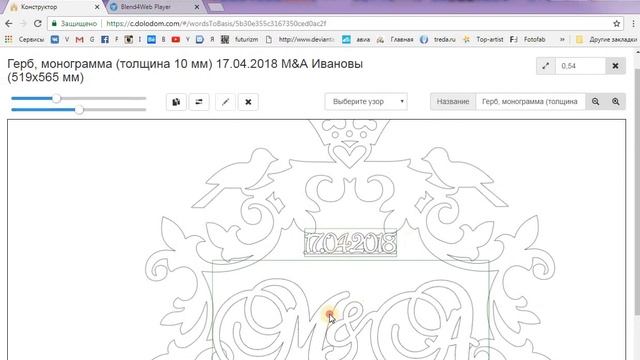
Task: Open the Главная bookmark
Action: coord(395,40)
